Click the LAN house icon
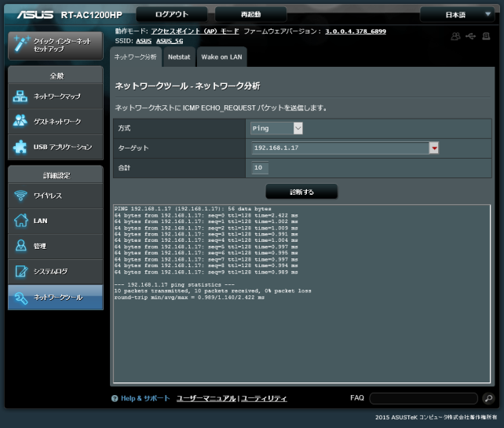 pos(20,221)
